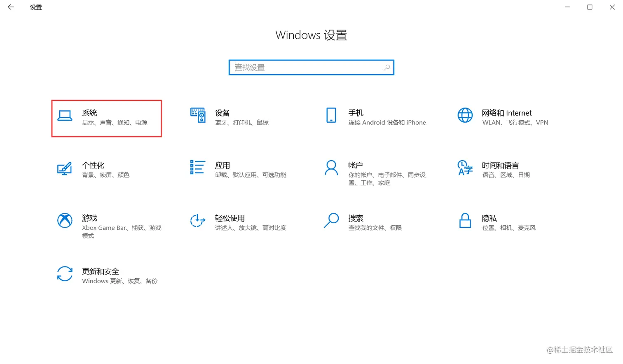
Task: Open the 游戏 settings title
Action: tap(89, 218)
